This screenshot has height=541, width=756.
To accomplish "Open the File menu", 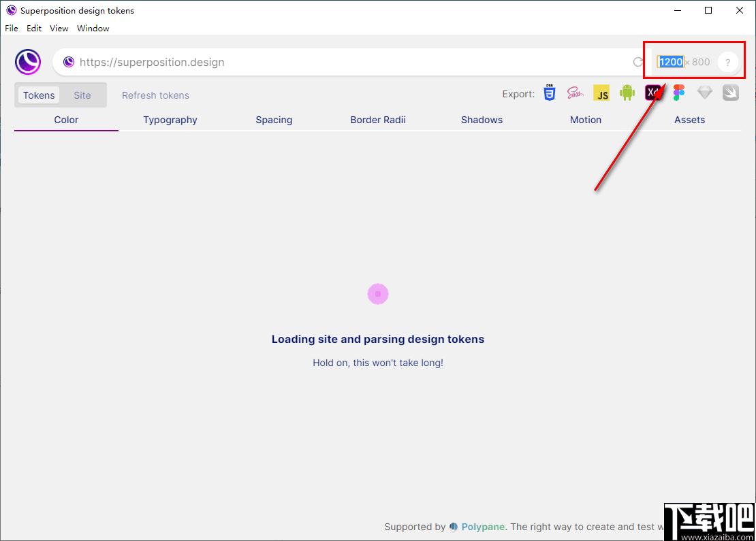I will tap(12, 29).
